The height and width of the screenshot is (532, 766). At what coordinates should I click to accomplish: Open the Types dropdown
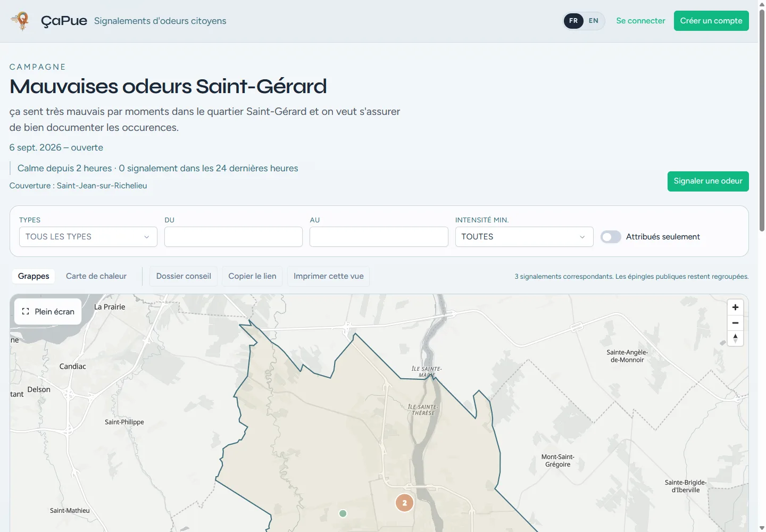pyautogui.click(x=88, y=237)
